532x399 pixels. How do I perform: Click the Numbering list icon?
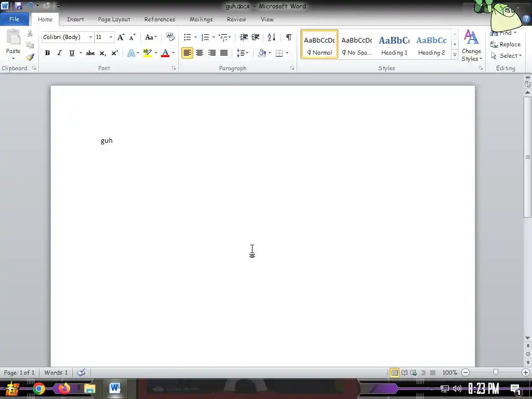205,37
